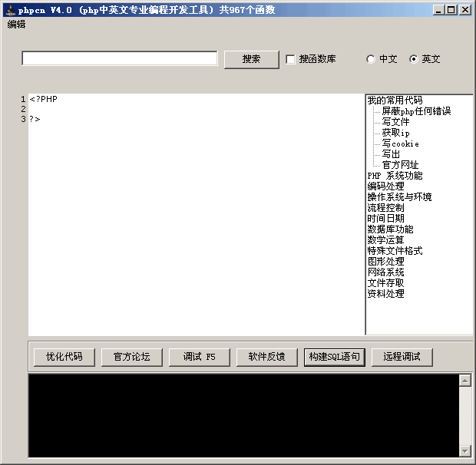The height and width of the screenshot is (465, 476).
Task: Select 屏蔽php任何错误 snippet
Action: pos(416,111)
